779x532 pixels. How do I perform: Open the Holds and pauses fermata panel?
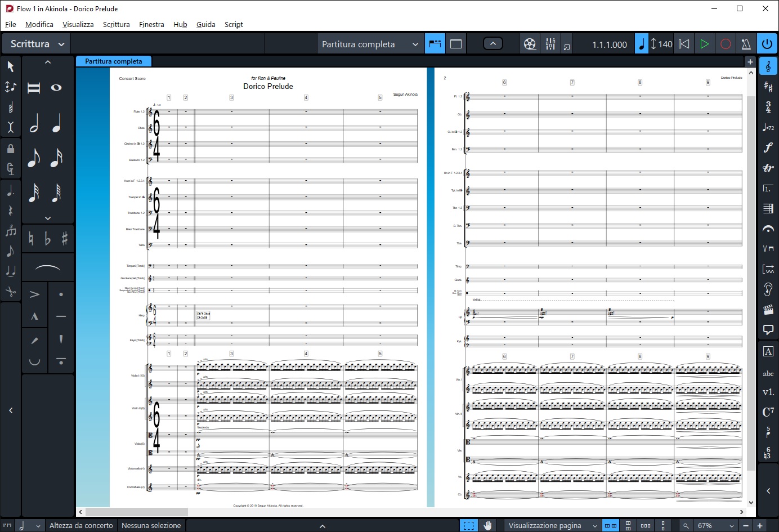tap(768, 229)
